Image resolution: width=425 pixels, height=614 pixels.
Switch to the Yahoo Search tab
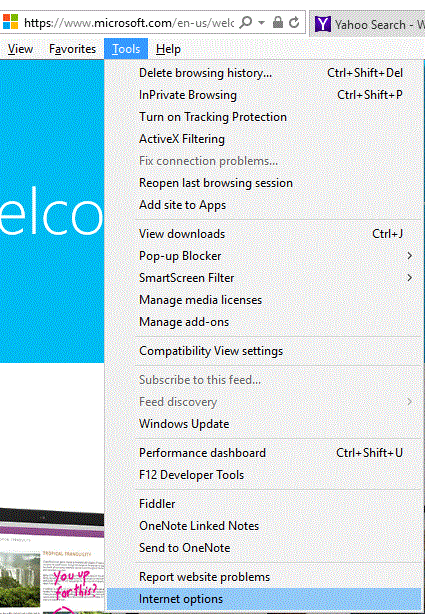tap(367, 24)
